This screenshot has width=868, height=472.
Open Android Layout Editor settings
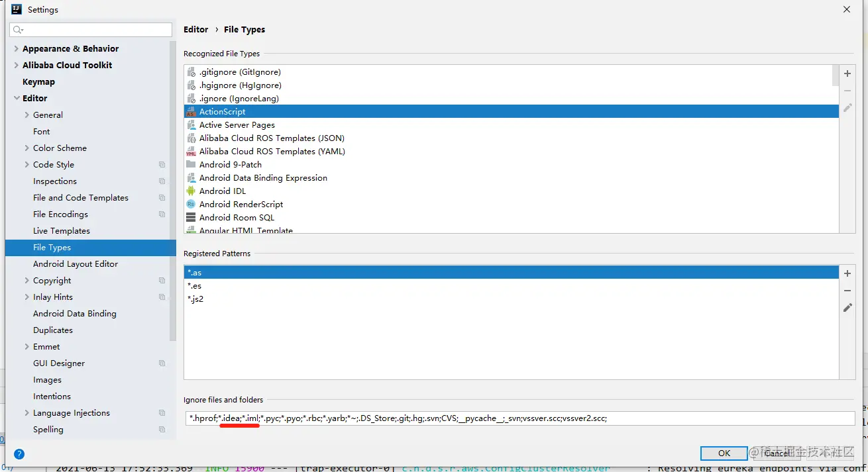click(x=76, y=264)
